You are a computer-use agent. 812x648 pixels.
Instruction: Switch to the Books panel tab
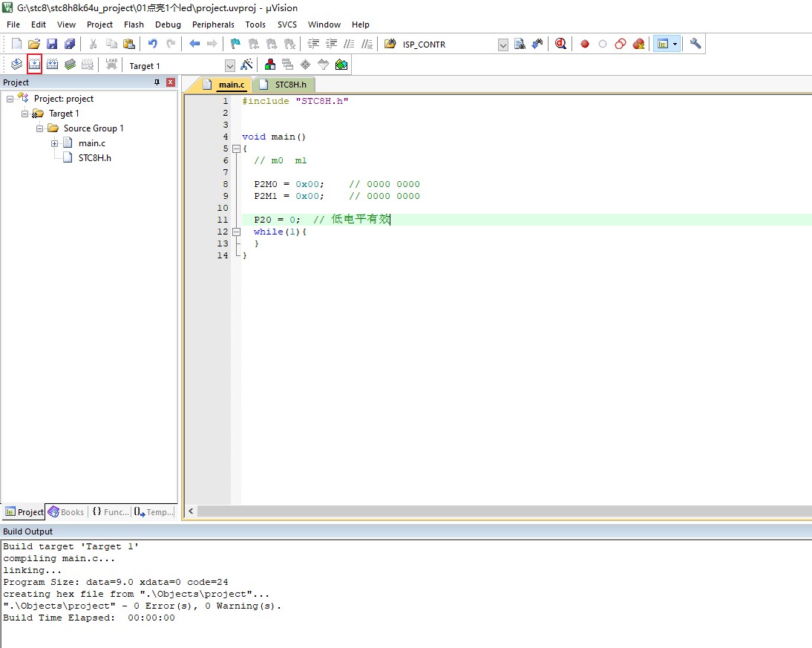pyautogui.click(x=66, y=511)
